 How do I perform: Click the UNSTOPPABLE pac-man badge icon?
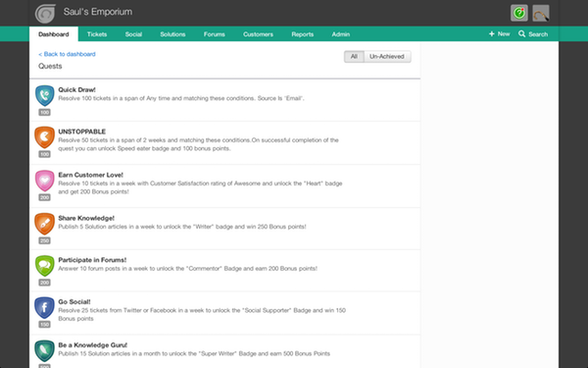click(45, 137)
